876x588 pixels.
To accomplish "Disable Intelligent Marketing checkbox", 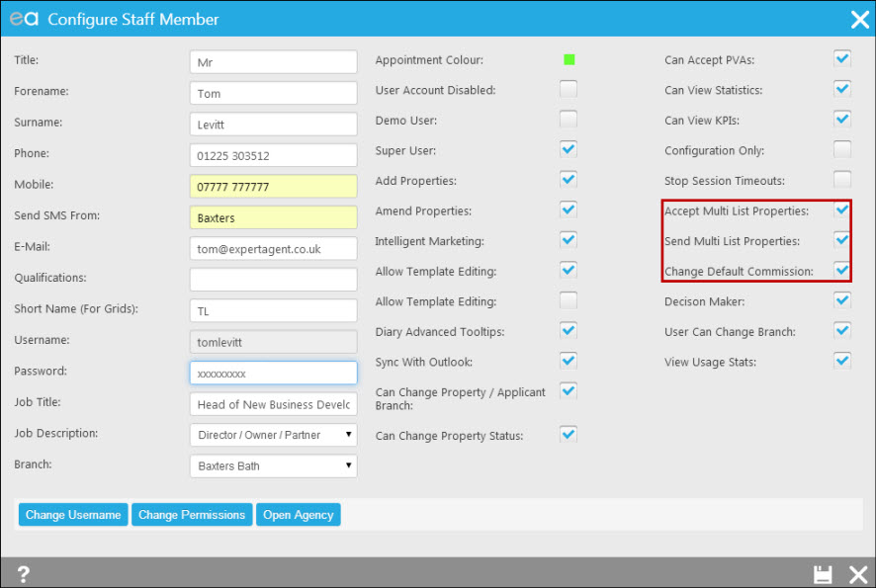I will tap(569, 240).
